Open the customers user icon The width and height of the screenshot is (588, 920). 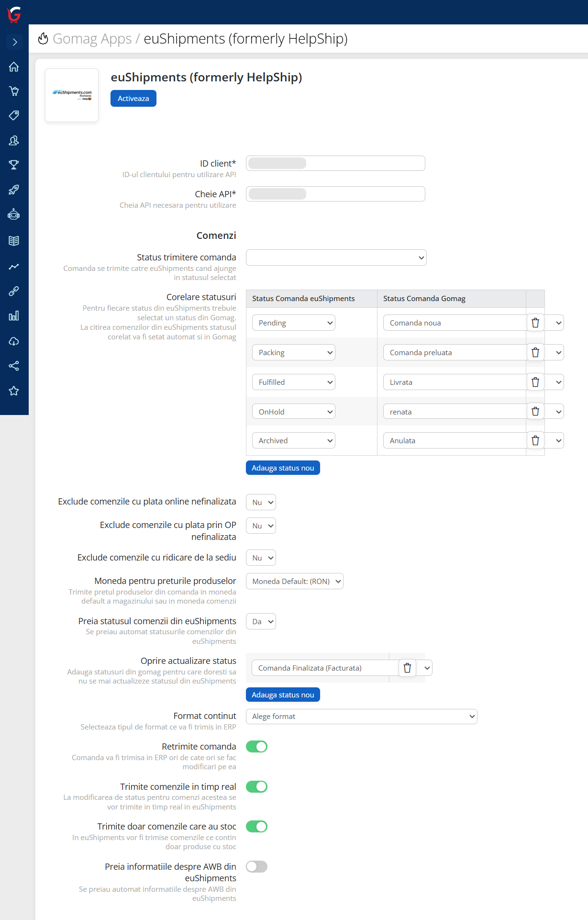tap(14, 140)
